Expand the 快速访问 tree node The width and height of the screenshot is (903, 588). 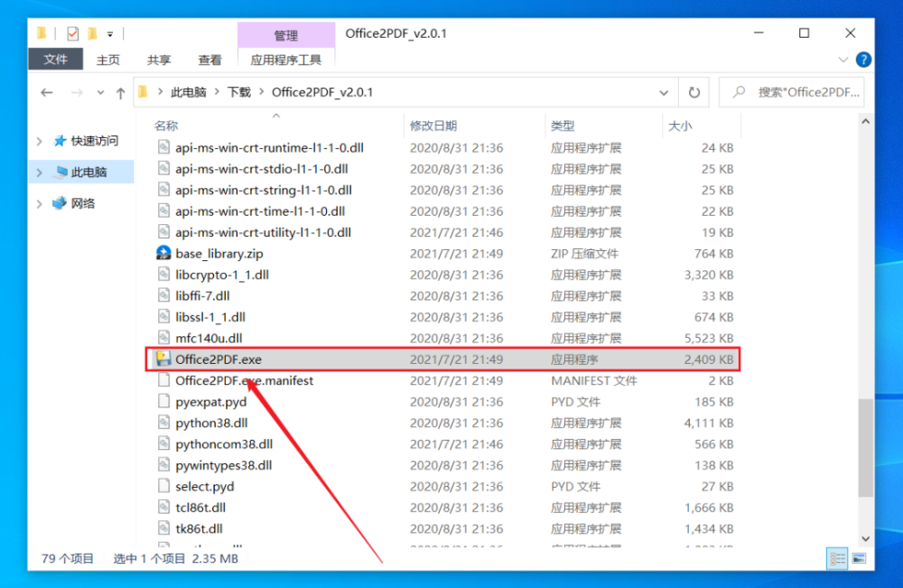click(x=39, y=141)
